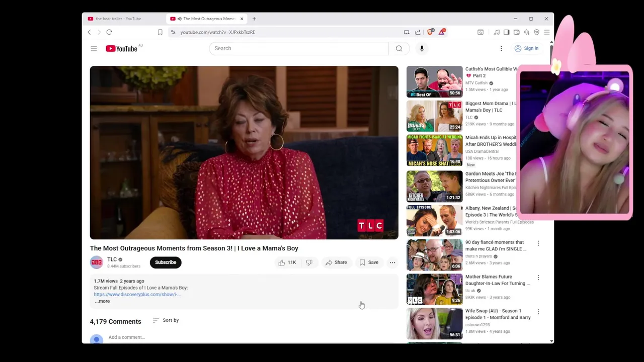The height and width of the screenshot is (362, 644).
Task: Open Albany, New Zealand episode thumbnail
Action: (x=435, y=221)
